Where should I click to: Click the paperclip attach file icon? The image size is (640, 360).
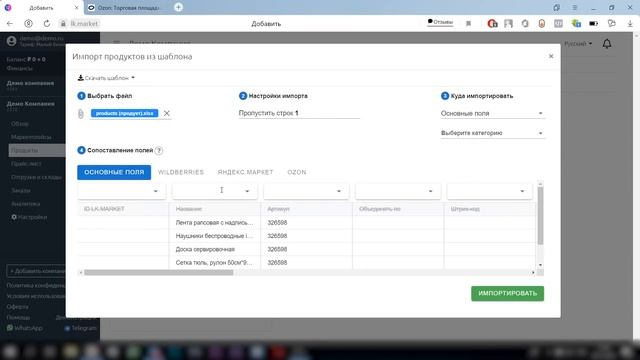point(81,113)
